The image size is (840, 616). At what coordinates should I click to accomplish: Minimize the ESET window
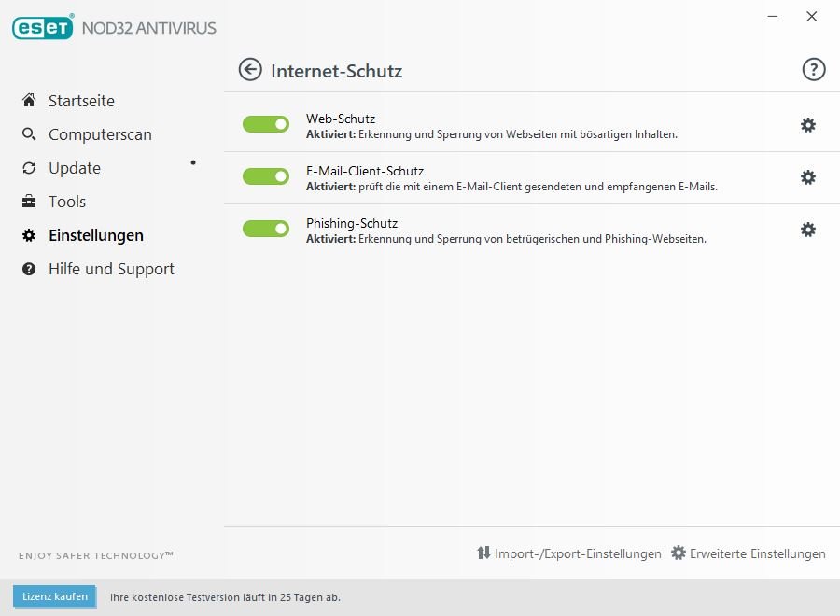(774, 17)
